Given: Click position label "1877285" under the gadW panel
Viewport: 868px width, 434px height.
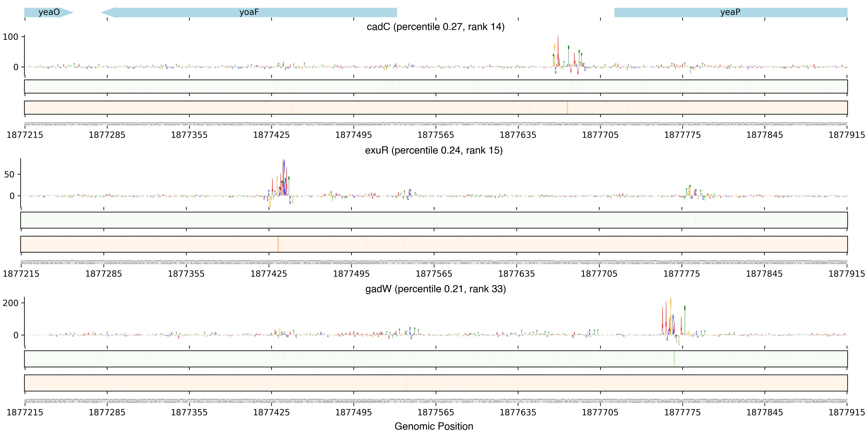Looking at the screenshot, I should (x=107, y=413).
